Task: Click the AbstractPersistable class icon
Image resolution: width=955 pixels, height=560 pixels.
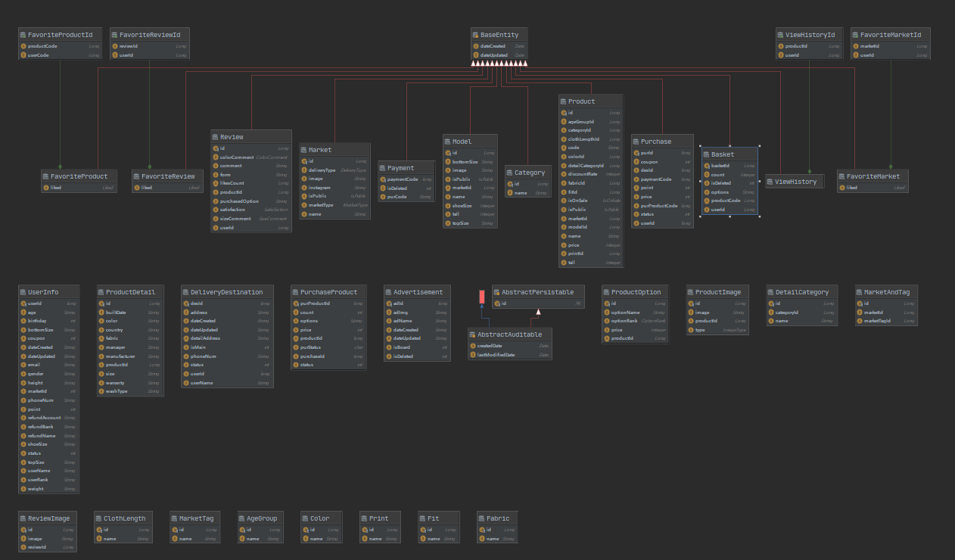Action: pyautogui.click(x=496, y=292)
